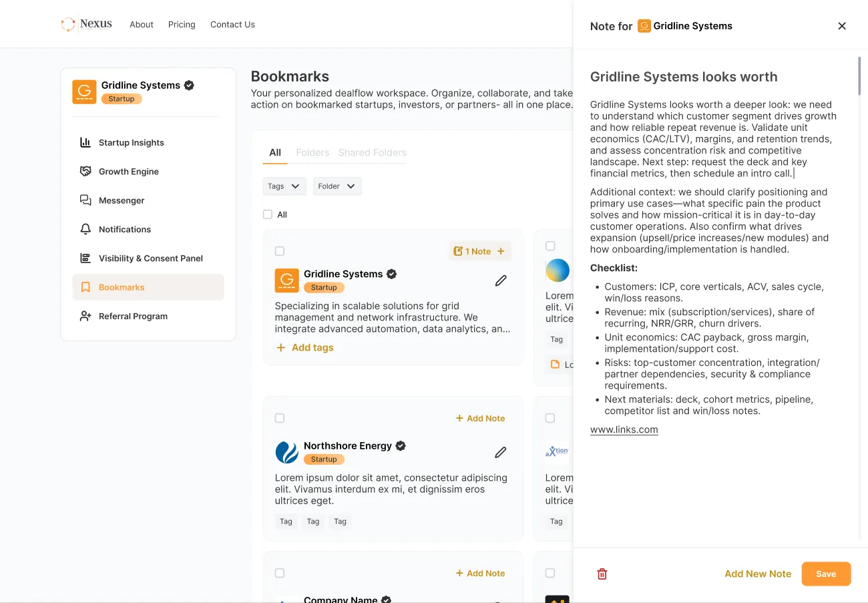Click the Notifications bell icon

point(85,229)
